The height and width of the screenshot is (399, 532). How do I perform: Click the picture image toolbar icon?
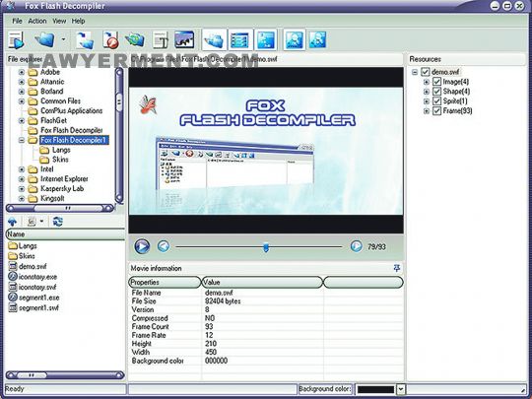pos(184,39)
